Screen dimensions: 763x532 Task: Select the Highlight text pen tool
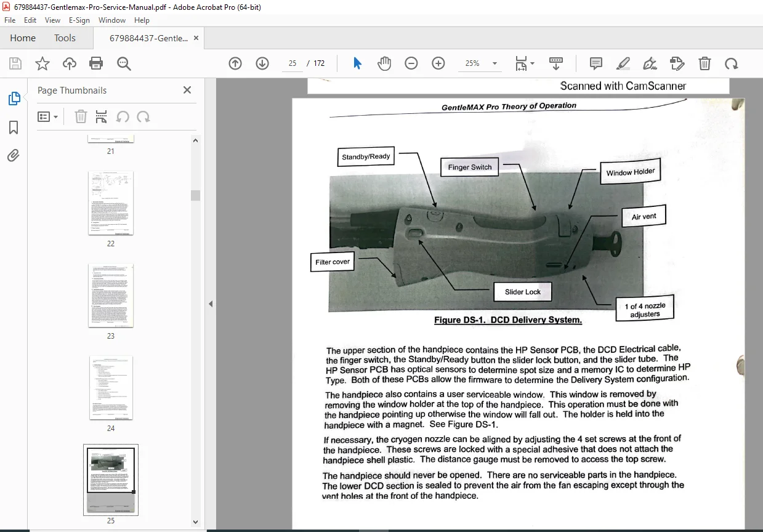(x=623, y=63)
